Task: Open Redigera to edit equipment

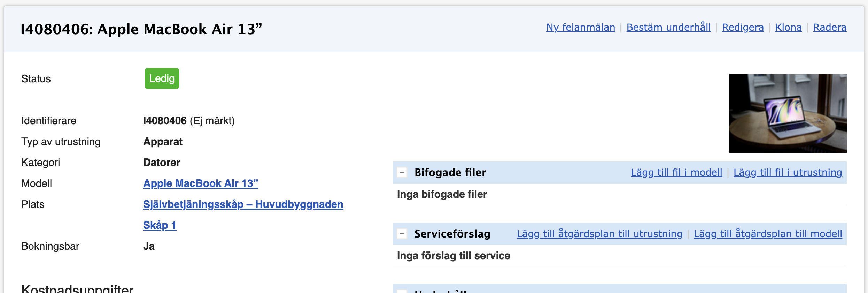Action: (x=743, y=27)
